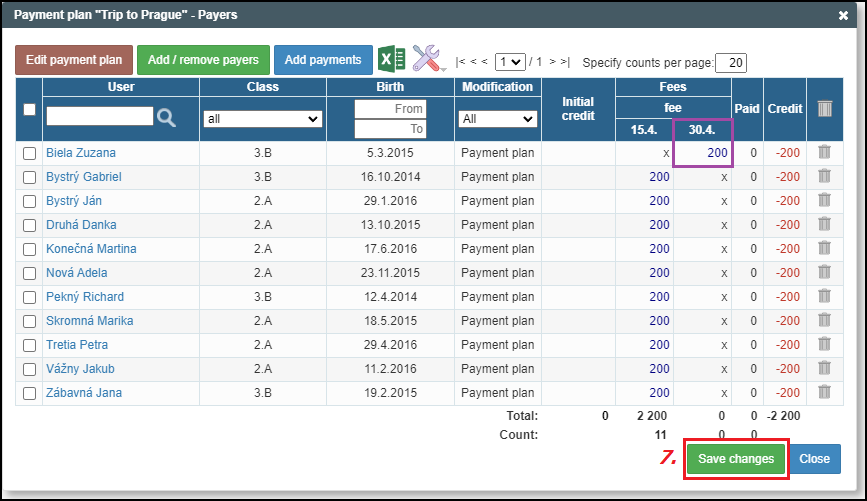This screenshot has height=501, width=867.
Task: Check the box for Bystrý Gabriel
Action: [29, 178]
